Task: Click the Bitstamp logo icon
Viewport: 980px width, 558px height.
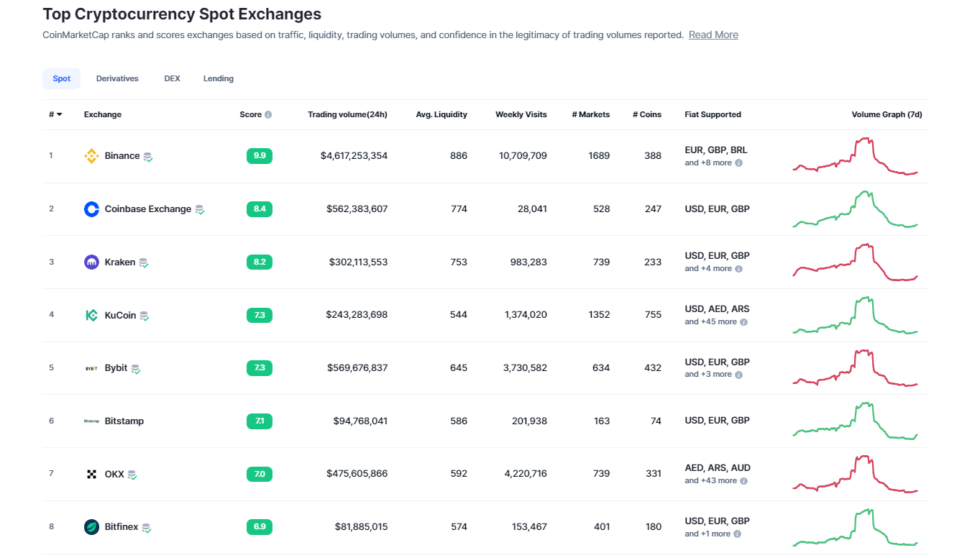Action: point(91,421)
